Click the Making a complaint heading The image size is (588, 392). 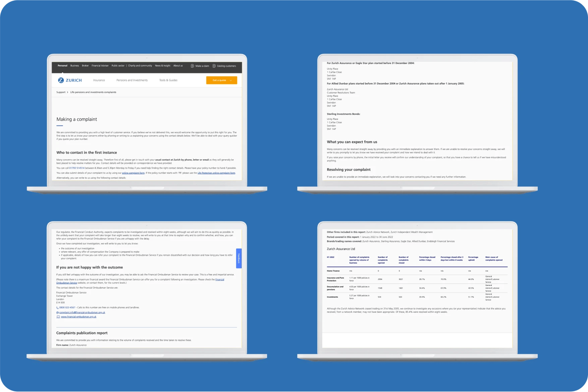77,119
